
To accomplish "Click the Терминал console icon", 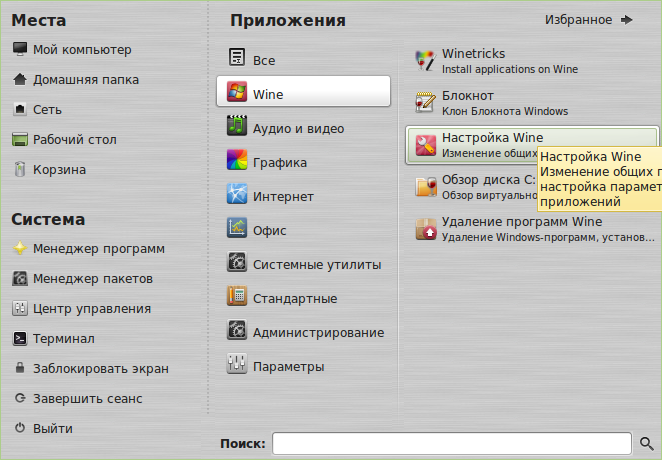I will coord(20,338).
